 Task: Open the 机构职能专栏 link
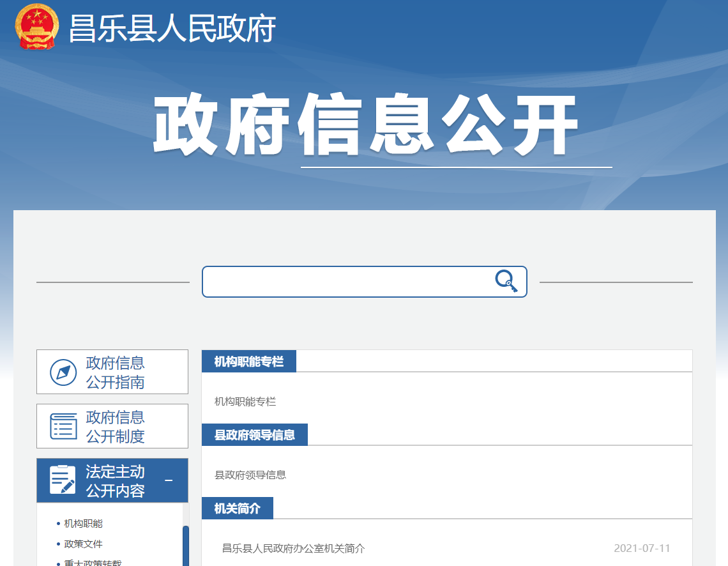(245, 402)
